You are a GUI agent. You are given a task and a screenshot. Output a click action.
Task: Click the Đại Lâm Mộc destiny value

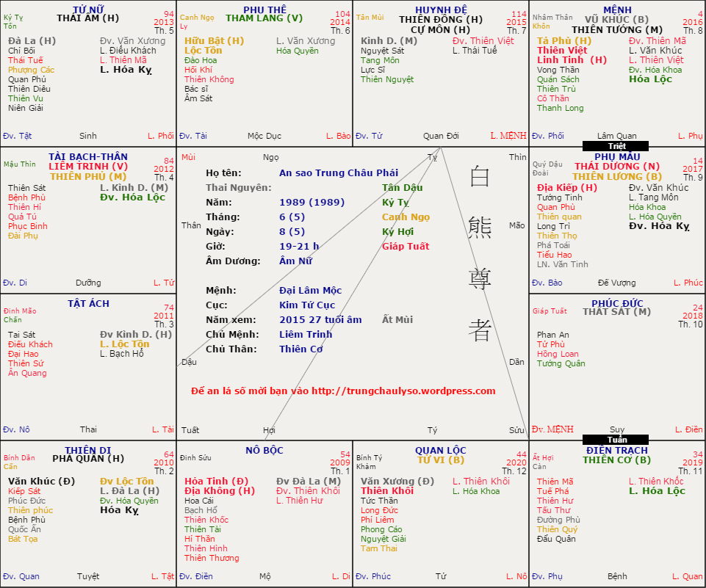[311, 291]
